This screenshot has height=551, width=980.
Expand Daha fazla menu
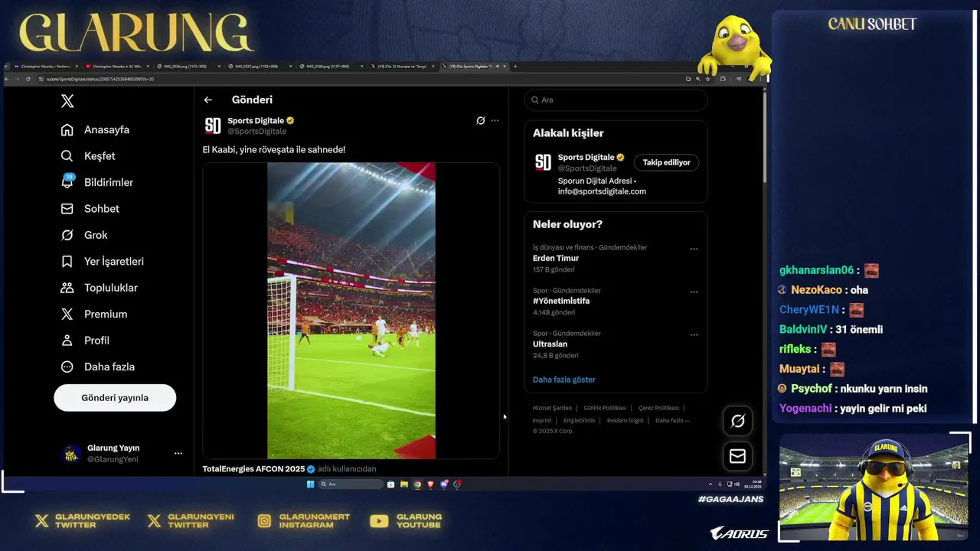(98, 367)
